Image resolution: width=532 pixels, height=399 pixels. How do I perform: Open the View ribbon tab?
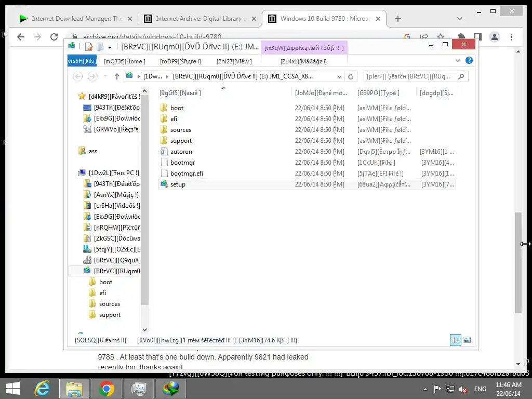(x=234, y=61)
